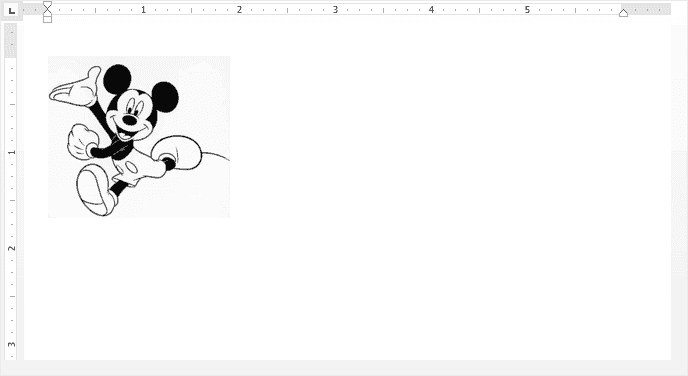Select the first line indent marker
688x376 pixels.
point(47,5)
